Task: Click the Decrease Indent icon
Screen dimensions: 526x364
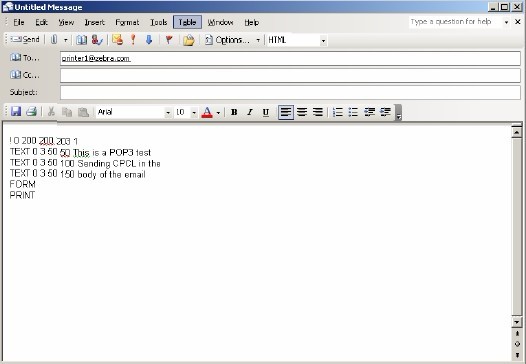Action: (369, 112)
